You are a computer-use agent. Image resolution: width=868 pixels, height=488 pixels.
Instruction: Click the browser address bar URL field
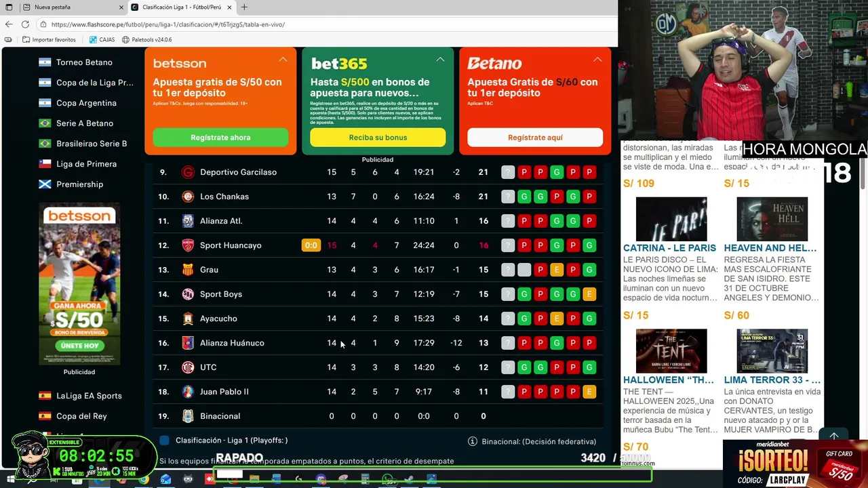[325, 24]
